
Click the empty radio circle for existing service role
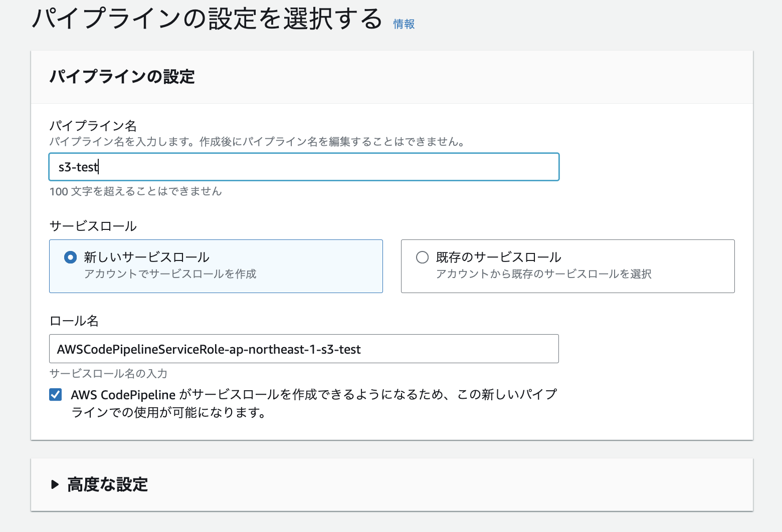click(x=422, y=257)
